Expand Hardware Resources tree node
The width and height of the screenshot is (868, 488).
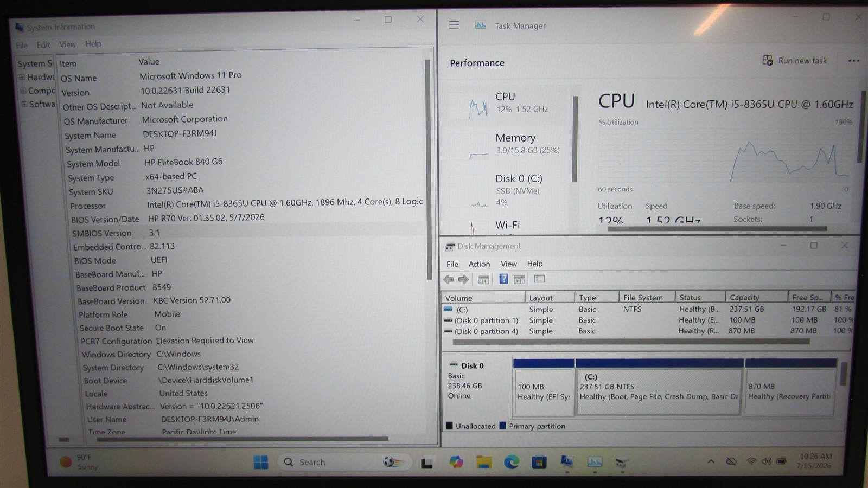pos(23,77)
